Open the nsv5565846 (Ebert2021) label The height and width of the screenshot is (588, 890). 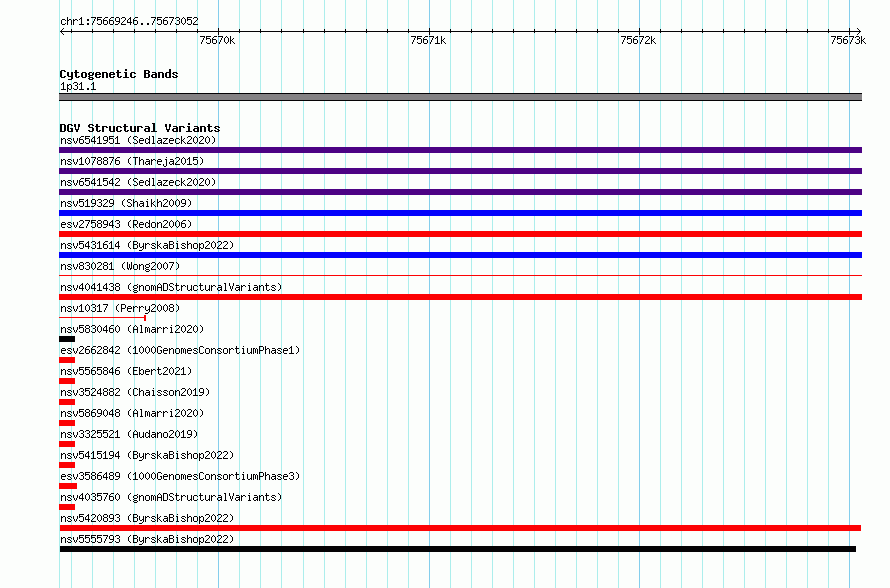pos(126,371)
